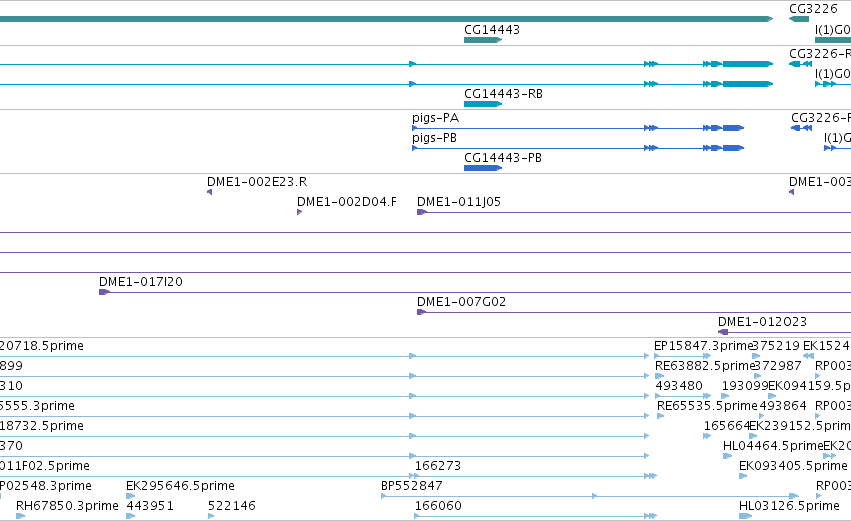Select the EK295646.5prime label
The height and width of the screenshot is (521, 851).
point(180,486)
